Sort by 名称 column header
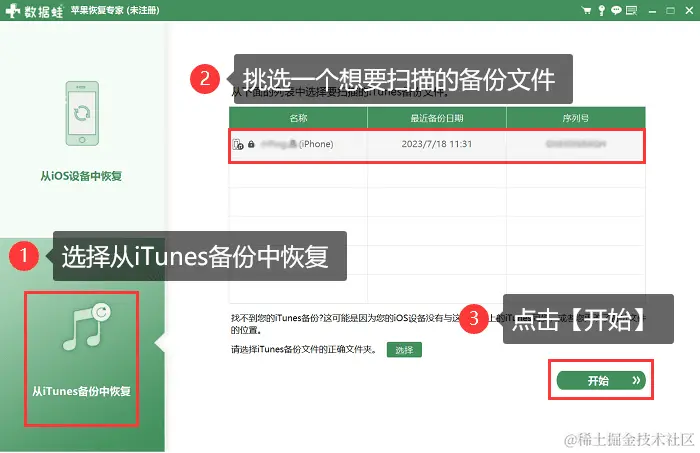 pos(298,118)
